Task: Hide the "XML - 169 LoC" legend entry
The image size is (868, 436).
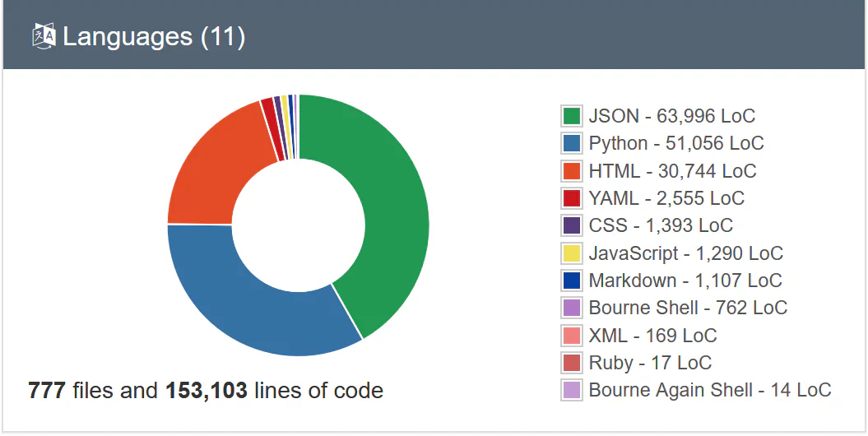Action: (652, 336)
